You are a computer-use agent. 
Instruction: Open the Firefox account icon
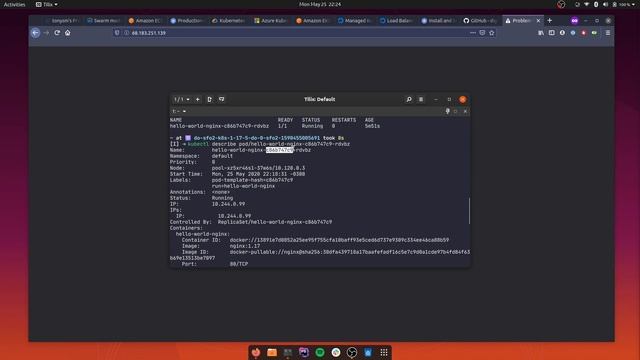[x=562, y=33]
